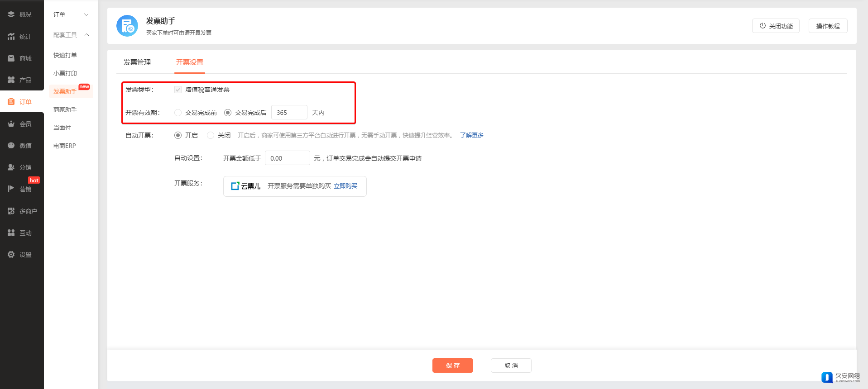Click the 保存 save button

click(x=452, y=365)
